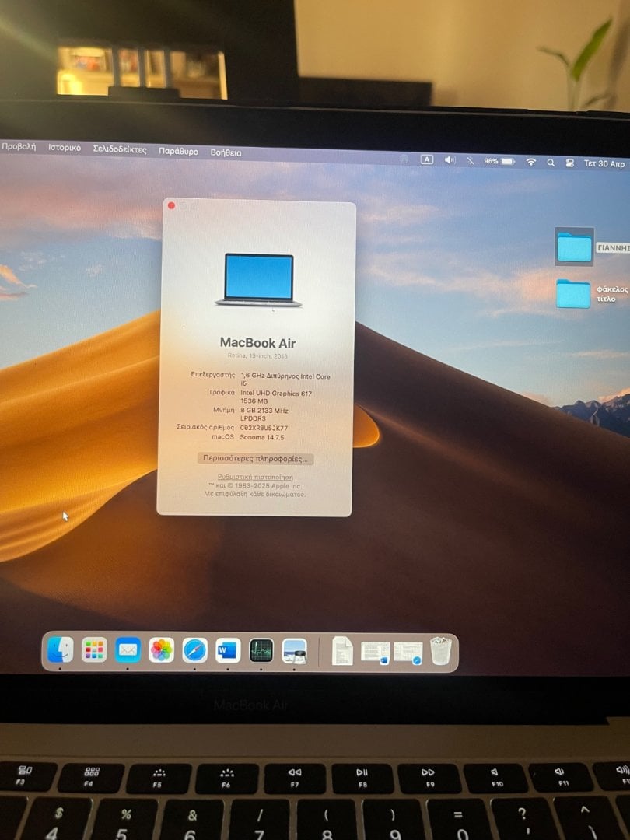Click the date Τετ 30 Απρ
This screenshot has height=840, width=630.
pyautogui.click(x=604, y=163)
